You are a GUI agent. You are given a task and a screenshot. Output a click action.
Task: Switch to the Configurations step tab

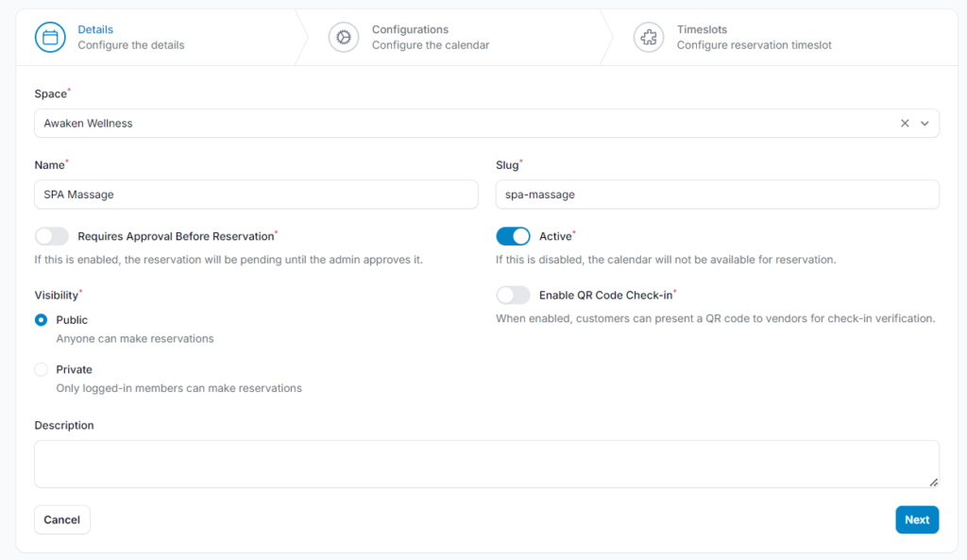(430, 37)
